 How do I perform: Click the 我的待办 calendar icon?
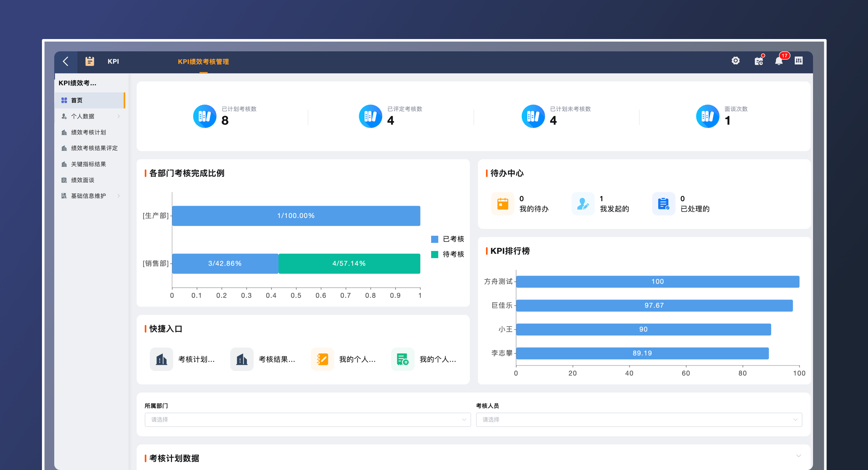502,204
